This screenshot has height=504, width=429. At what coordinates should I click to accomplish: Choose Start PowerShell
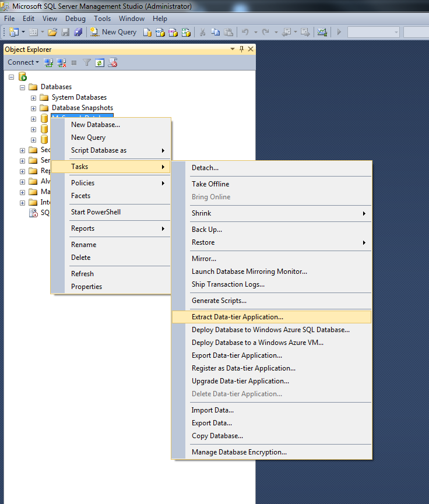(x=111, y=212)
